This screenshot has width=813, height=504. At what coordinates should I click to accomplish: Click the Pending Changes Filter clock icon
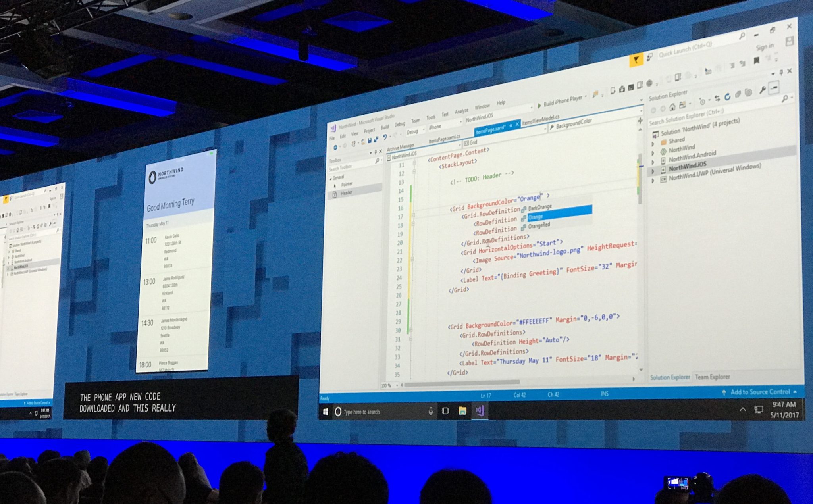[702, 101]
